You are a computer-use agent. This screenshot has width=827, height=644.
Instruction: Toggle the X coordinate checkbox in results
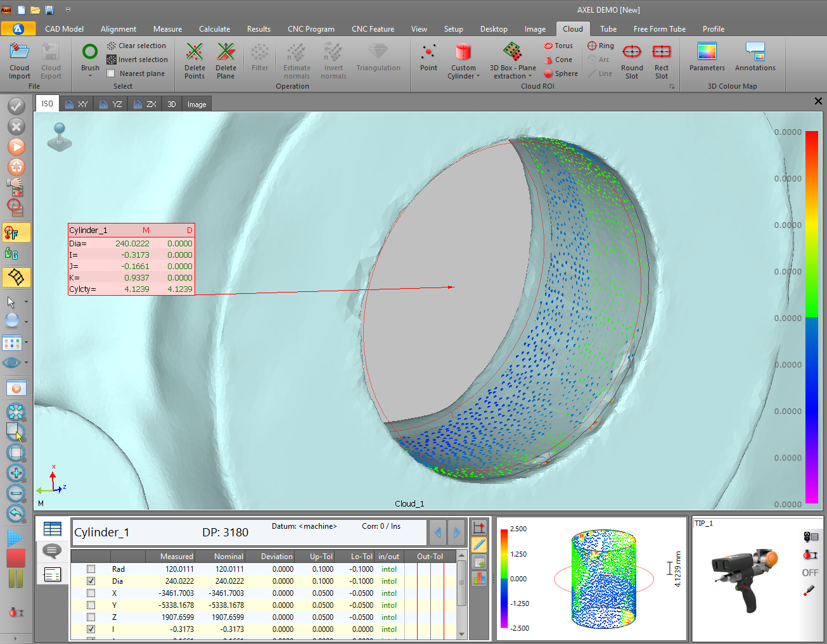pyautogui.click(x=91, y=593)
